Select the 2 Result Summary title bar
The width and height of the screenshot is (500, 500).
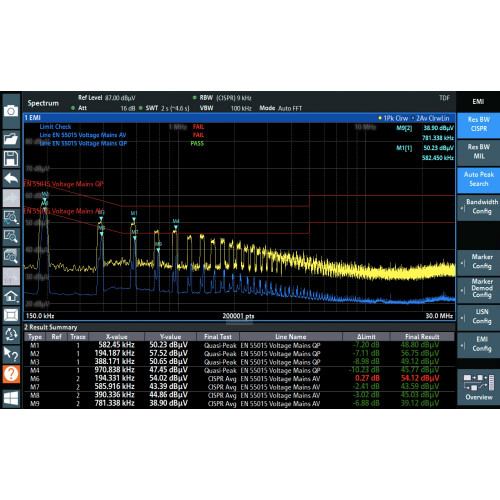[x=239, y=327]
